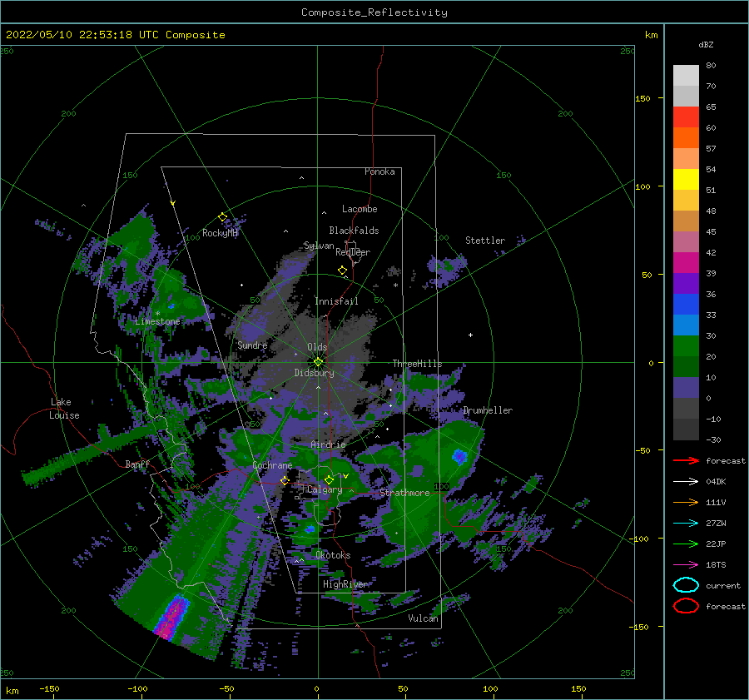Click the yellow diamond marker below RedDeer
The height and width of the screenshot is (700, 749).
(x=343, y=271)
